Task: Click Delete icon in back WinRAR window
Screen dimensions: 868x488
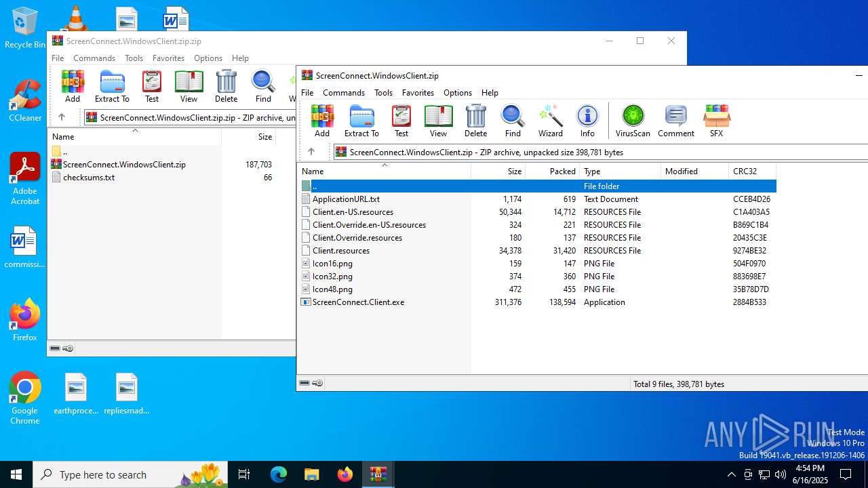Action: point(226,87)
